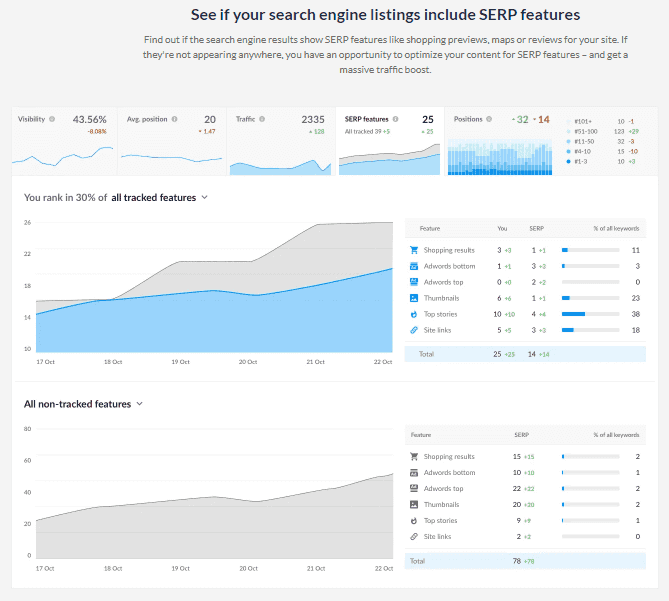Switch to the Avg. position tab
669x601 pixels.
172,141
